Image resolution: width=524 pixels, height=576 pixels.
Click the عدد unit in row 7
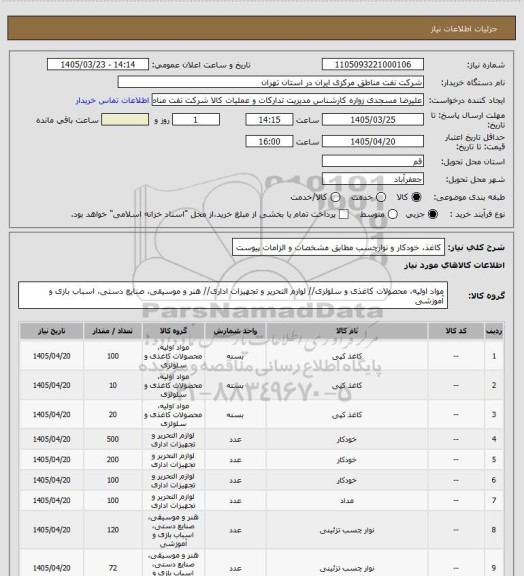235,501
